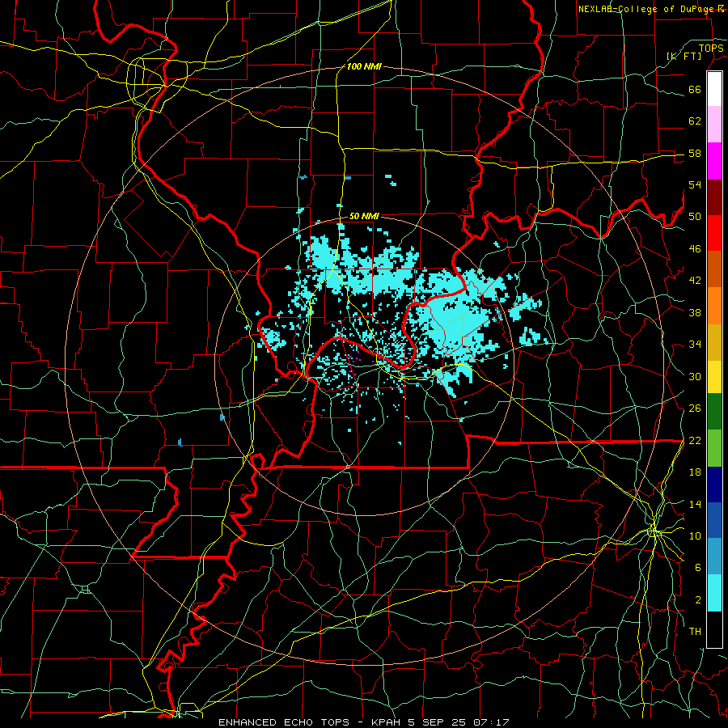This screenshot has width=728, height=728.
Task: Click the magenta 58 kft legend swatch
Action: click(714, 161)
